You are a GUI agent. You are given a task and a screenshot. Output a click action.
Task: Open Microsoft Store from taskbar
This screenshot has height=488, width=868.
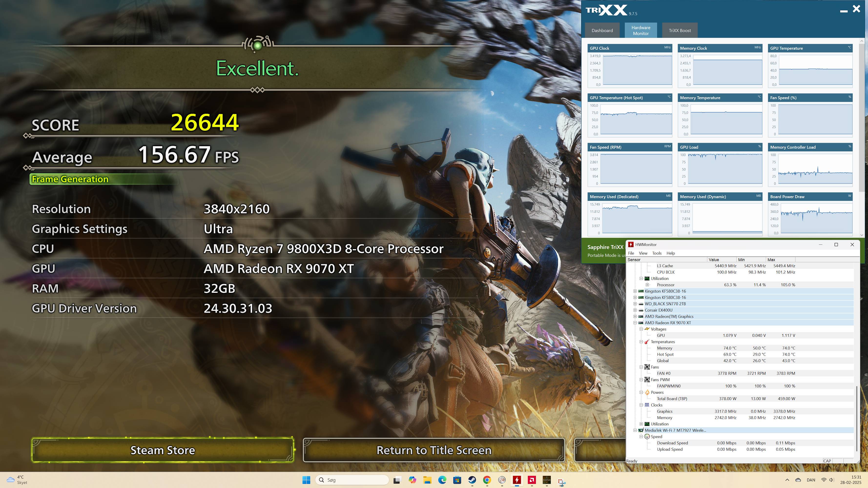(x=457, y=480)
